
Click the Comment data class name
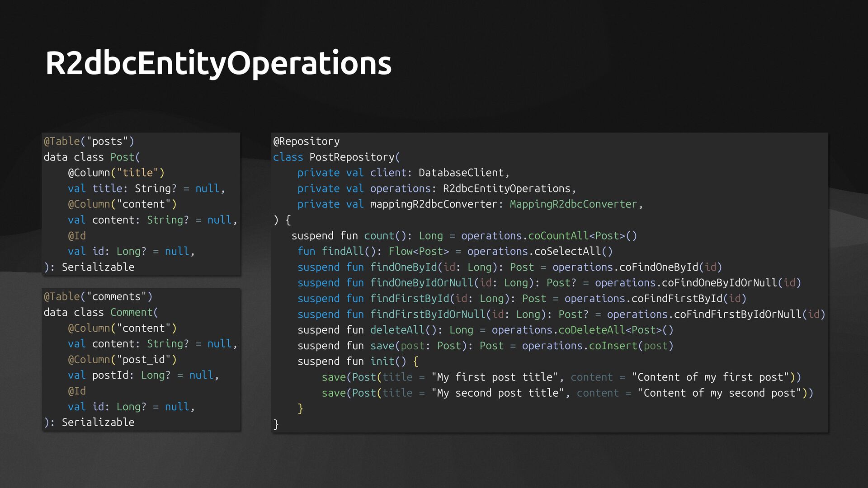132,313
